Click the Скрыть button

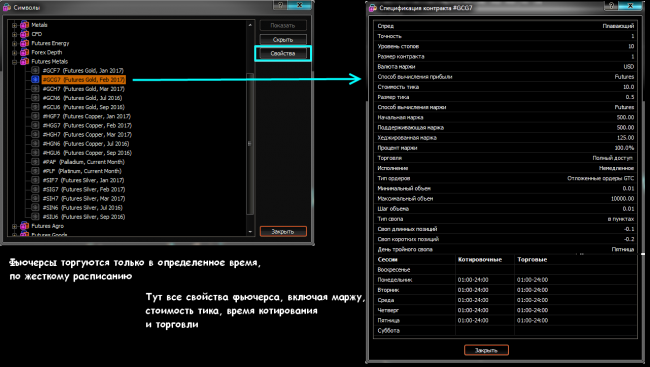(x=283, y=39)
